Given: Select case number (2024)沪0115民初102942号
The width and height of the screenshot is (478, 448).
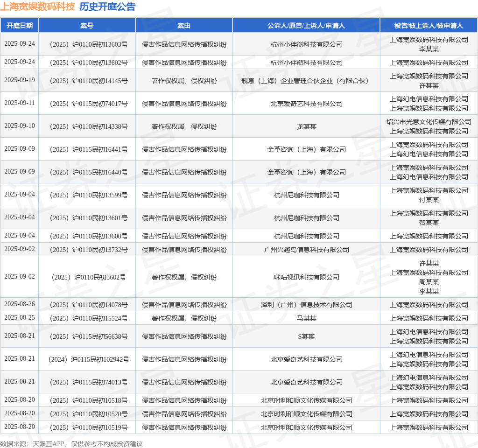Looking at the screenshot, I should [89, 360].
